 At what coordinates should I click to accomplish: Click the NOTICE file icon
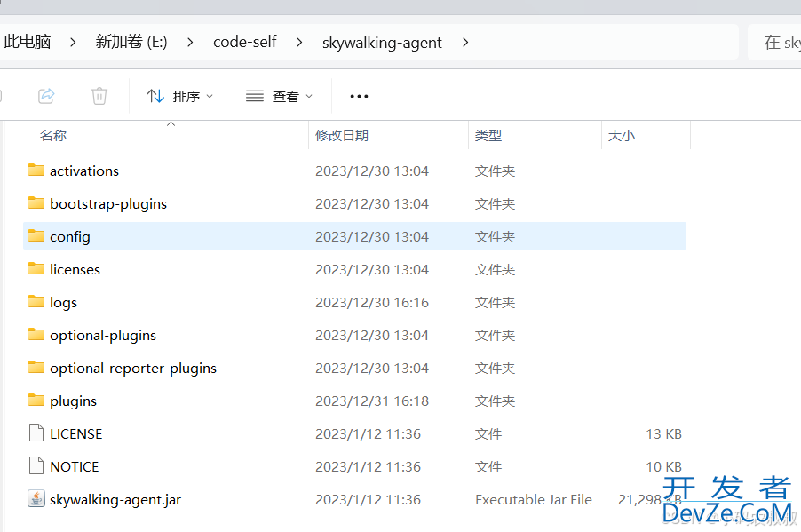point(36,465)
